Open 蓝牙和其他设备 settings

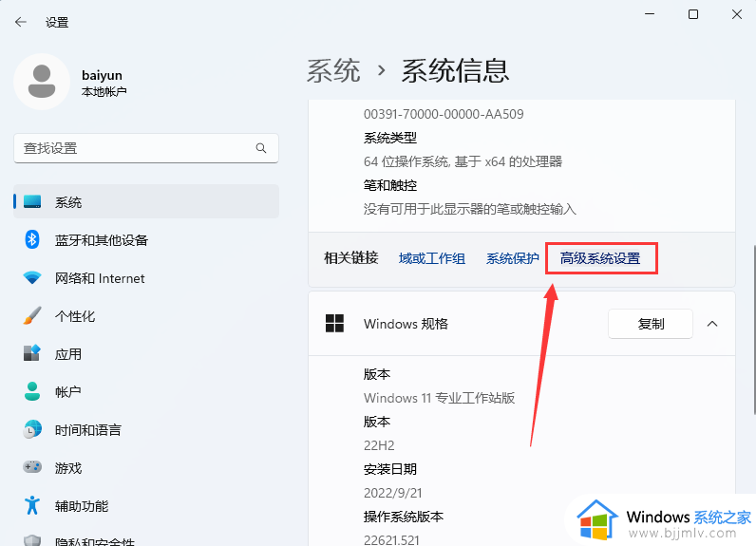(146, 239)
